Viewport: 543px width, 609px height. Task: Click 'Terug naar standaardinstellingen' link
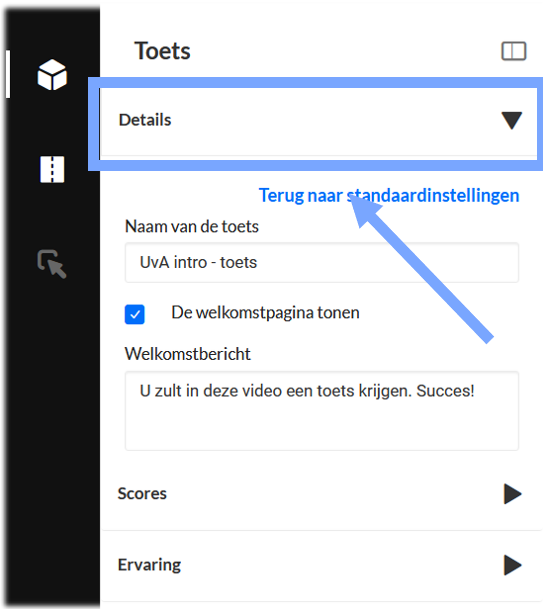(389, 195)
